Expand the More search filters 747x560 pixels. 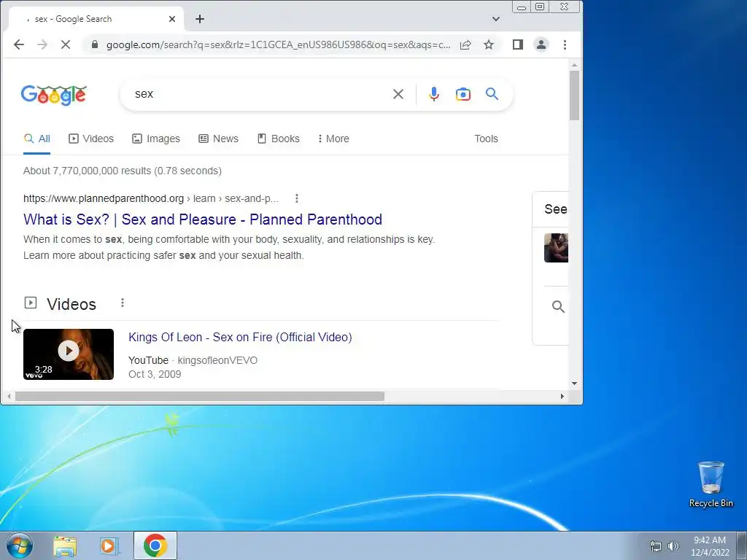pyautogui.click(x=333, y=139)
